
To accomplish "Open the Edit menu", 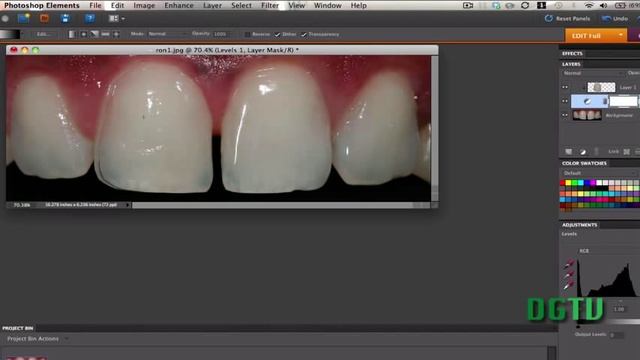I will click(x=117, y=5).
